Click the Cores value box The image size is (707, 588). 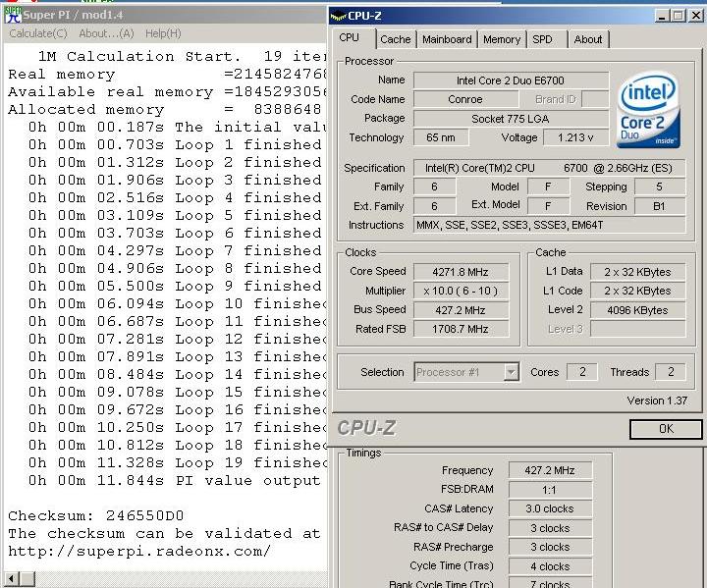[582, 372]
